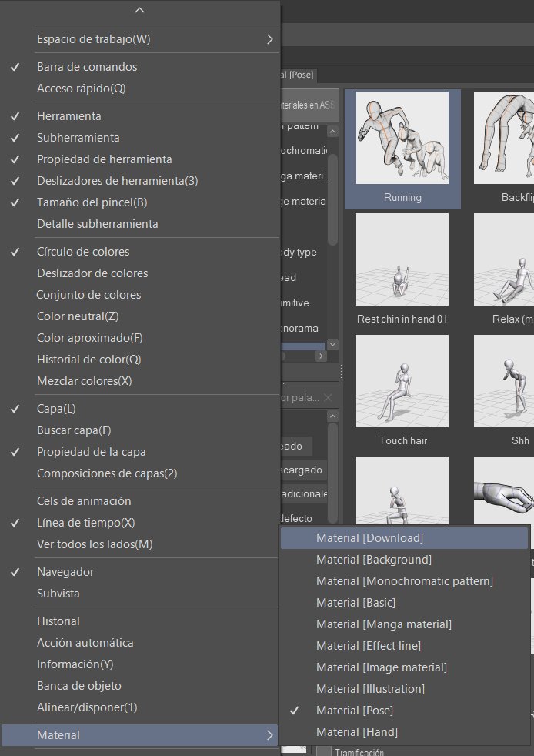Open Material [Effect line] palette
534x756 pixels.
(405, 646)
